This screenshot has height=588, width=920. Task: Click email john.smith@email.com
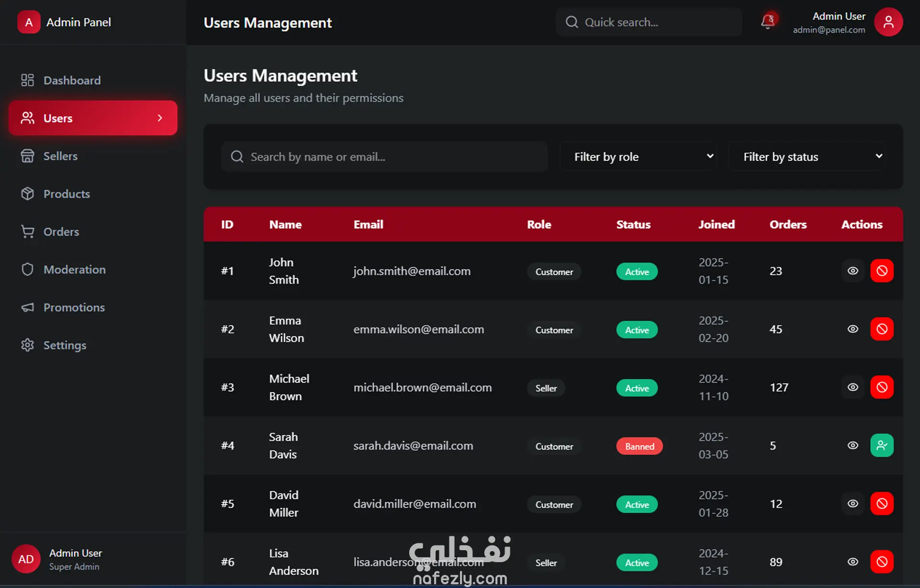tap(412, 271)
